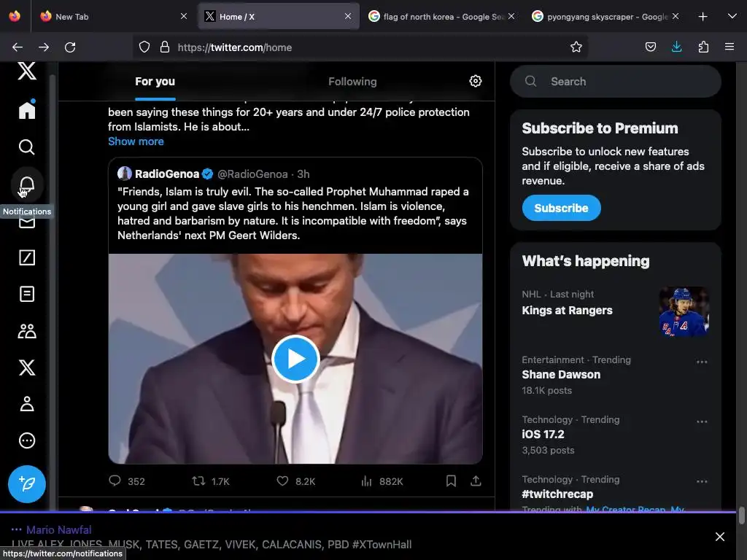Bookmark the post with bookmark icon
Screen dimensions: 747x560
click(x=451, y=481)
